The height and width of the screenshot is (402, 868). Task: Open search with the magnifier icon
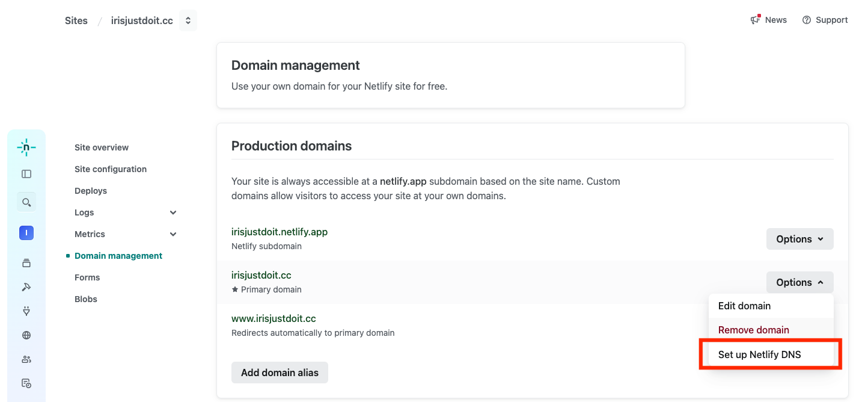(26, 202)
